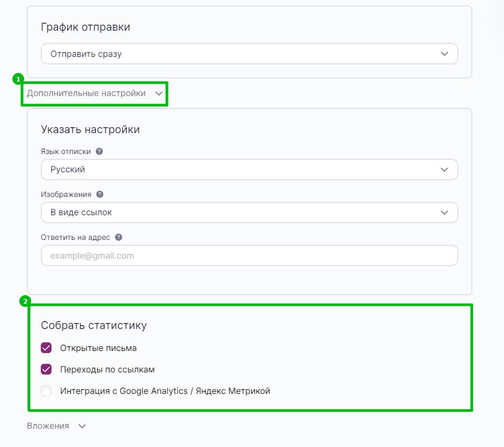The image size is (504, 447).
Task: Click chevron arrow in В виде ссылок field
Action: coord(444,212)
